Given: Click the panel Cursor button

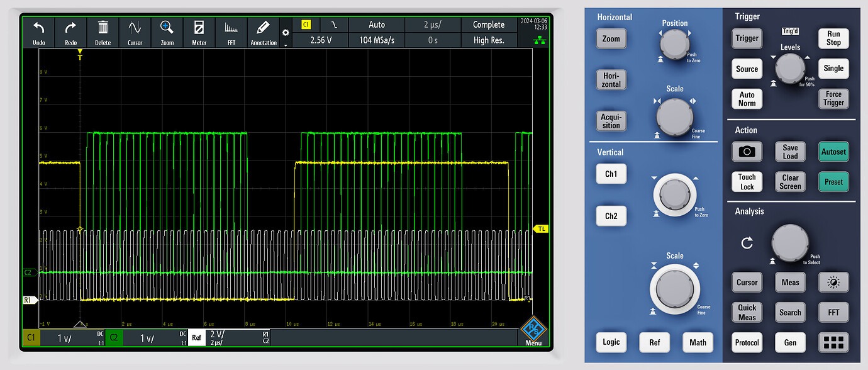Looking at the screenshot, I should coord(747,283).
